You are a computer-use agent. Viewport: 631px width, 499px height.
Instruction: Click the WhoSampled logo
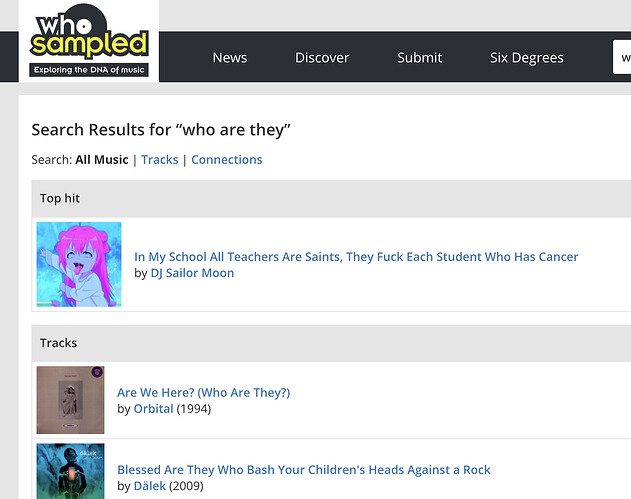(x=89, y=41)
